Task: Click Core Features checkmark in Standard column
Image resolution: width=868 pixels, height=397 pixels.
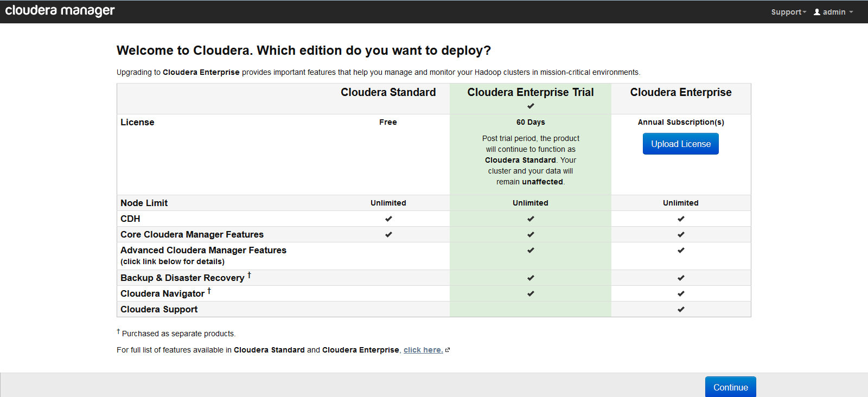Action: 388,234
